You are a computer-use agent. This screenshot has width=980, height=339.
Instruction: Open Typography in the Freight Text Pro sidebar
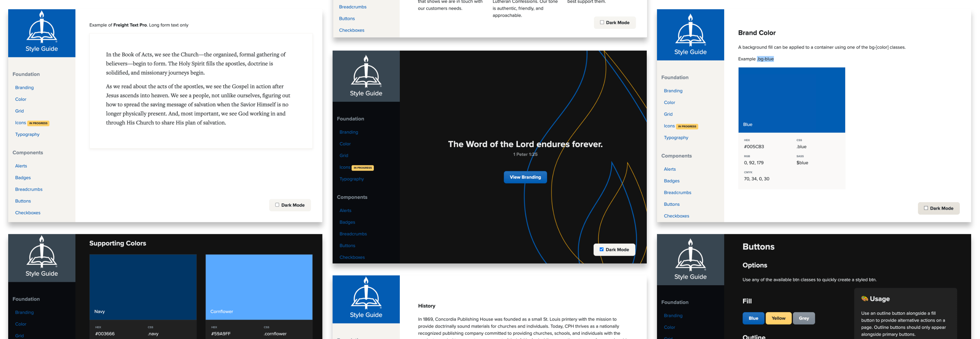(28, 134)
